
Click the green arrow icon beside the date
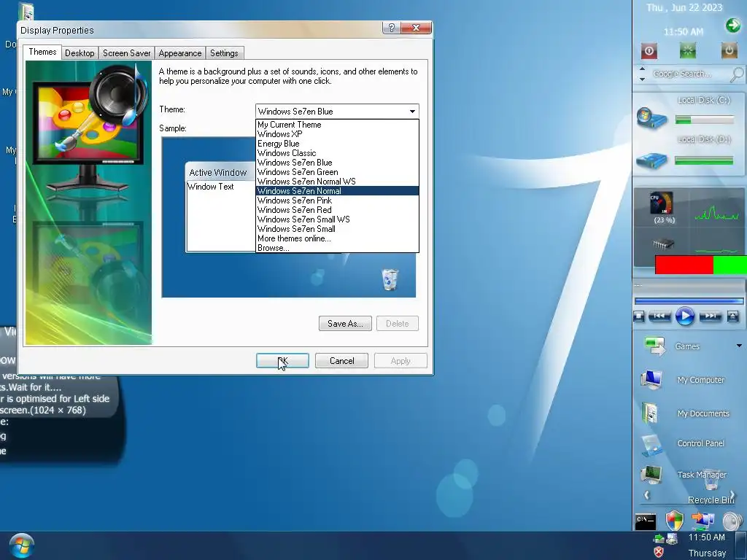coord(732,25)
